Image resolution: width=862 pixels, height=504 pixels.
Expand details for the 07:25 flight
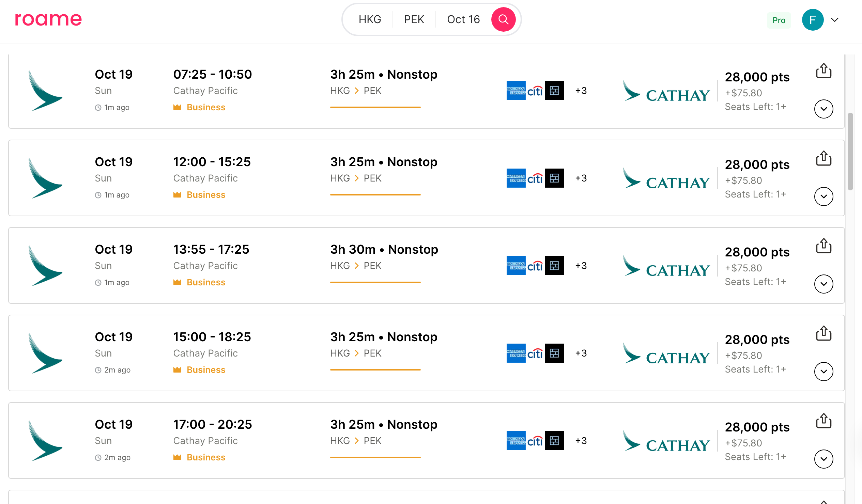(823, 109)
